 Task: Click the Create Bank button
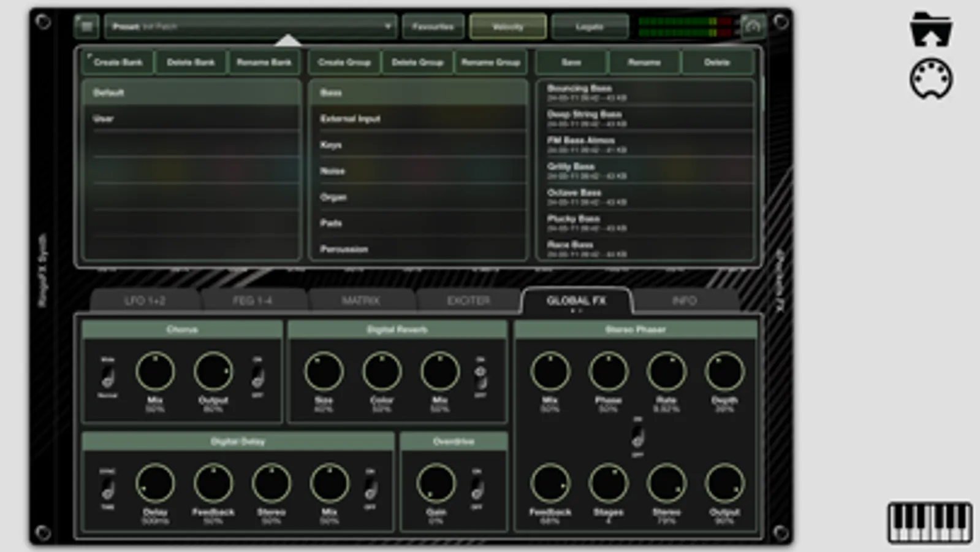(118, 62)
